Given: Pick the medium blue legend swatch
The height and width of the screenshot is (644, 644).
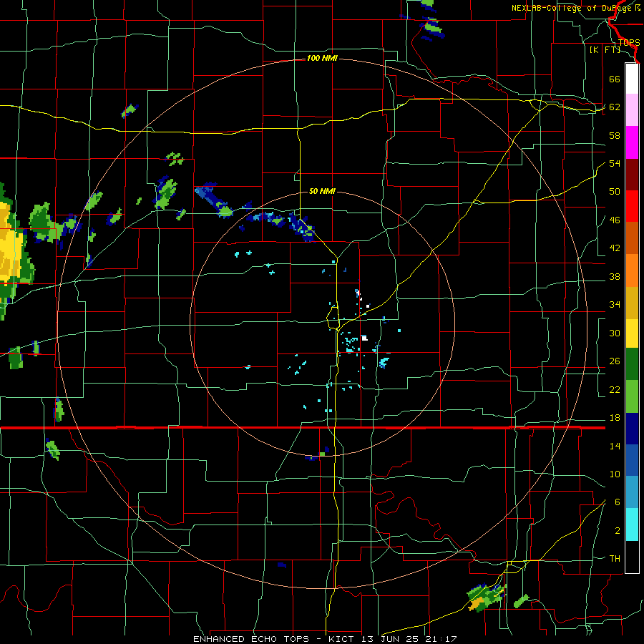Looking at the screenshot, I should 632,460.
